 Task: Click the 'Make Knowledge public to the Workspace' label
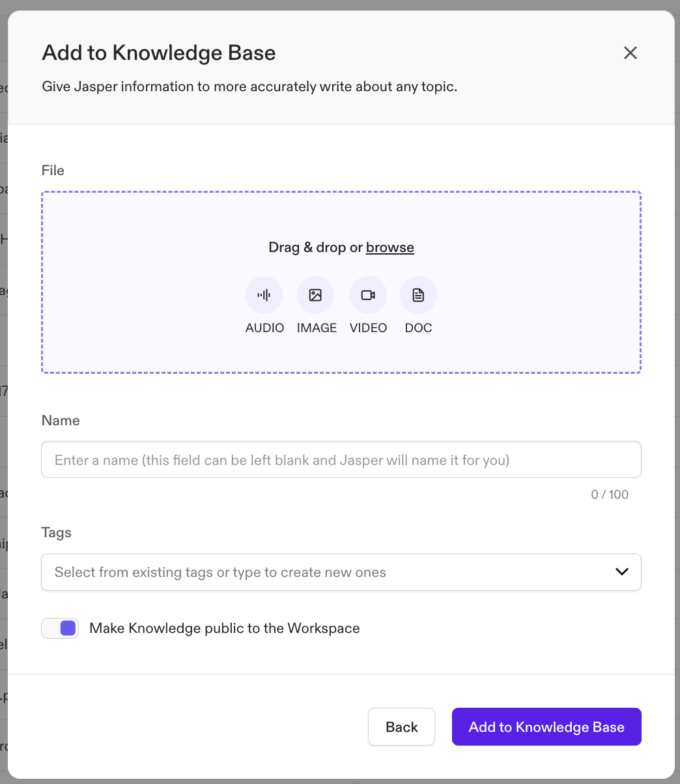[x=225, y=628]
